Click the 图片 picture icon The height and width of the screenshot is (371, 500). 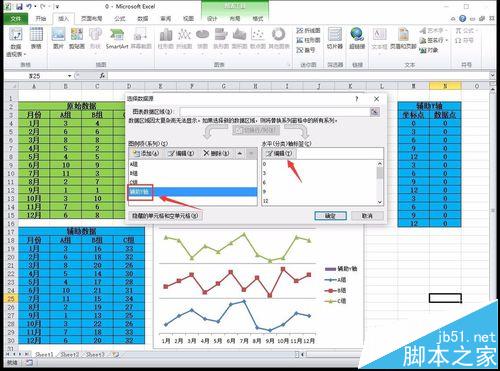pyautogui.click(x=58, y=39)
